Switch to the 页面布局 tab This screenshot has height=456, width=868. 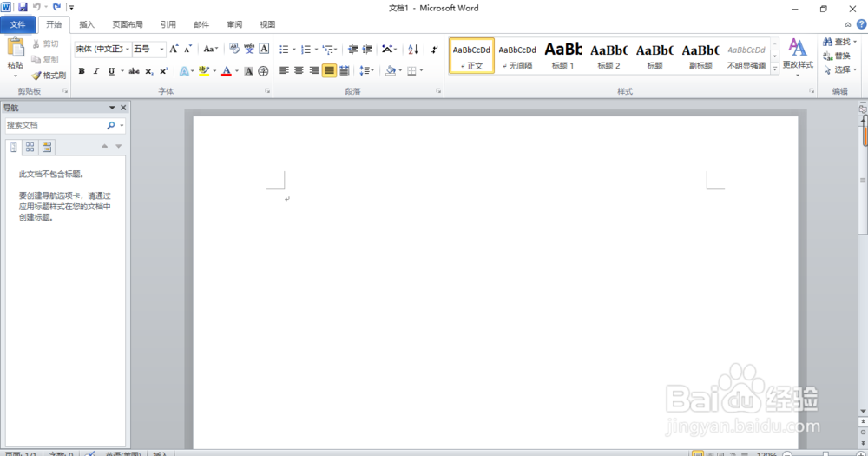click(x=128, y=24)
